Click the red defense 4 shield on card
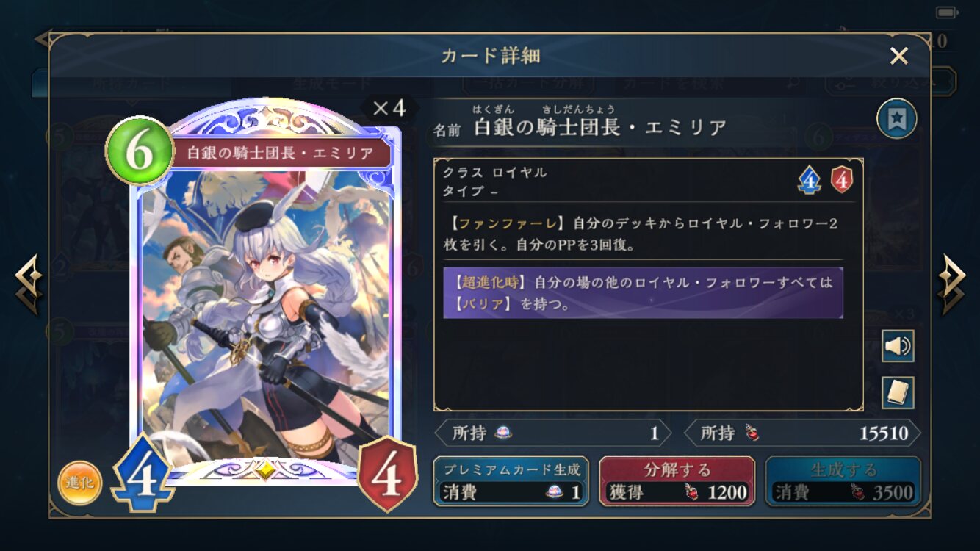This screenshot has width=980, height=551. [387, 475]
